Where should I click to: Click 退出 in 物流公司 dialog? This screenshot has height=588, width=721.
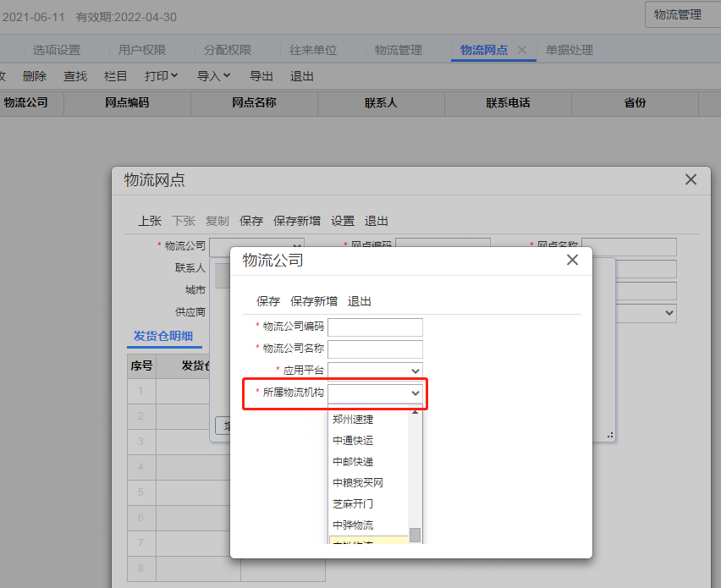coord(359,301)
